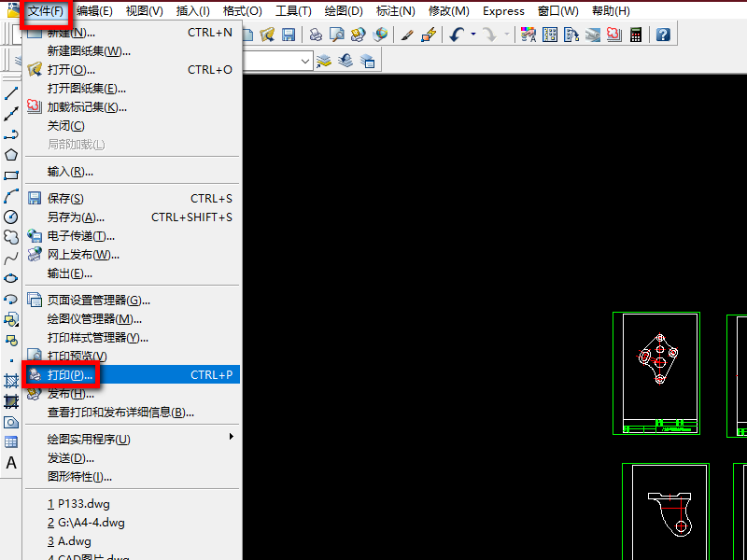Select the Point tool
Screen dimensions: 747x560
[10, 360]
